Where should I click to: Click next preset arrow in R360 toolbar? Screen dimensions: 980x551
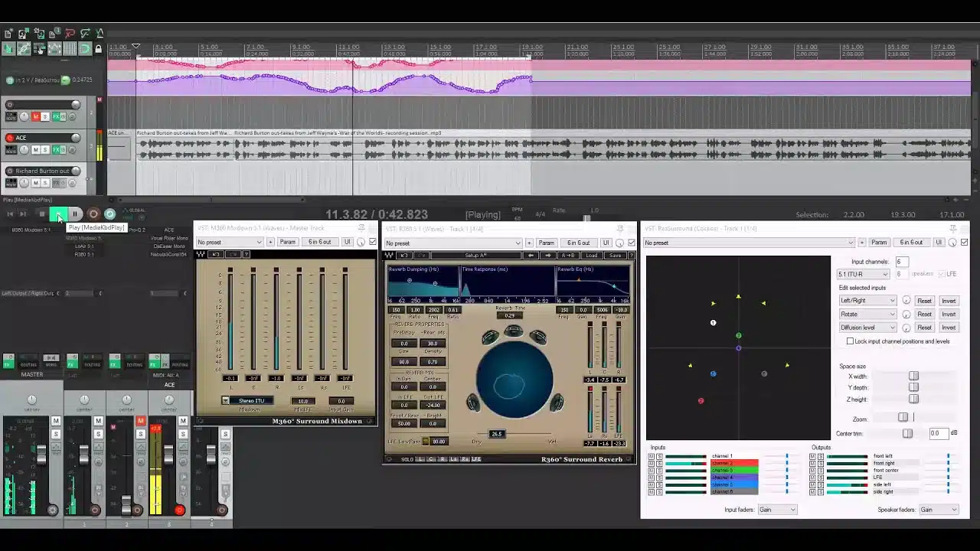click(550, 255)
